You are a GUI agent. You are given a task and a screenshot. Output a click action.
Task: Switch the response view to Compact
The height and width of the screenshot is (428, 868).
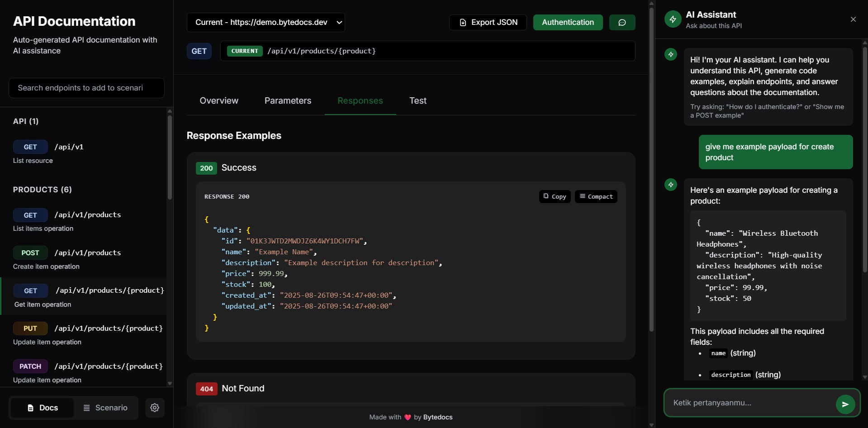[596, 196]
